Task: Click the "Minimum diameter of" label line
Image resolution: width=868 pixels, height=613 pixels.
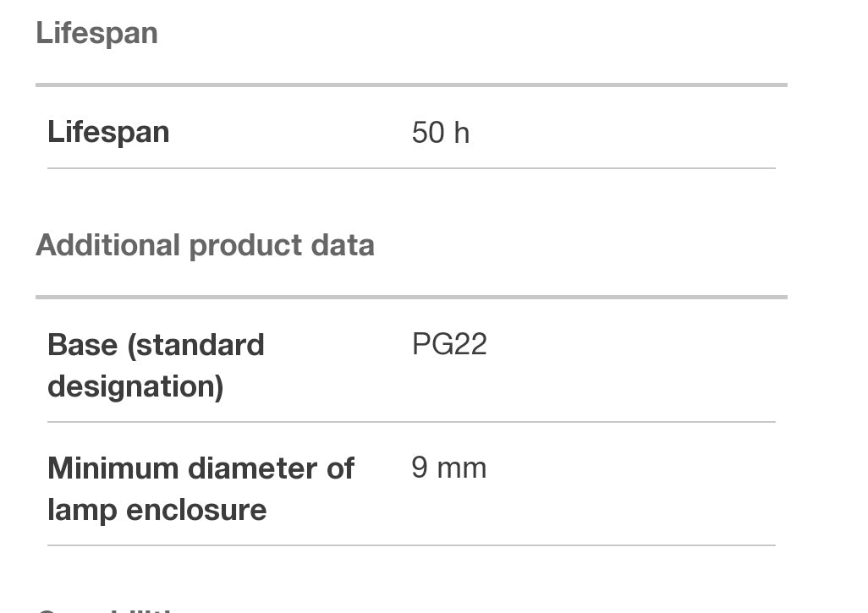Action: pyautogui.click(x=201, y=468)
